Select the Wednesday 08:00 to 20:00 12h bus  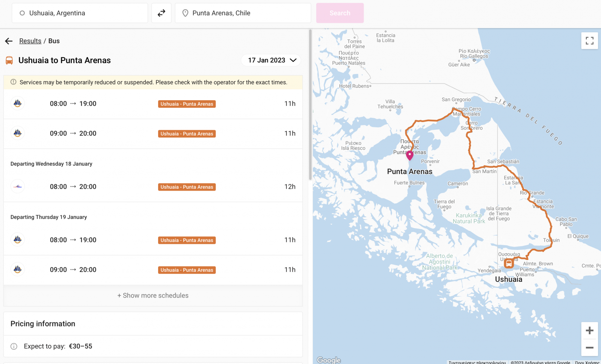pyautogui.click(x=153, y=187)
